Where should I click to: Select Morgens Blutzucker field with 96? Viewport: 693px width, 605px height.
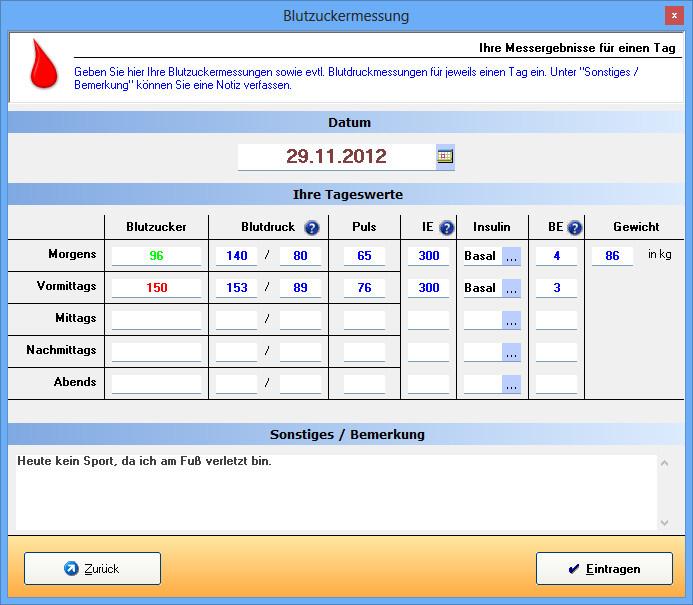coord(156,256)
